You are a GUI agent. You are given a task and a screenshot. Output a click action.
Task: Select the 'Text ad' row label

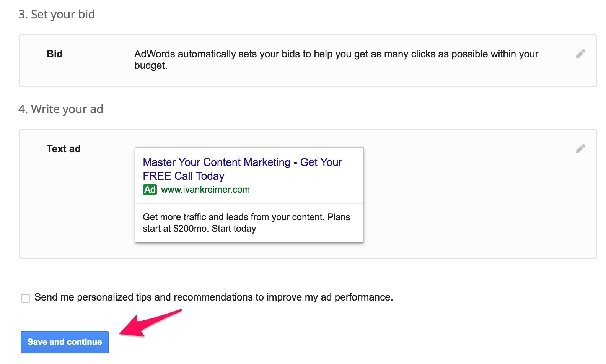(64, 149)
